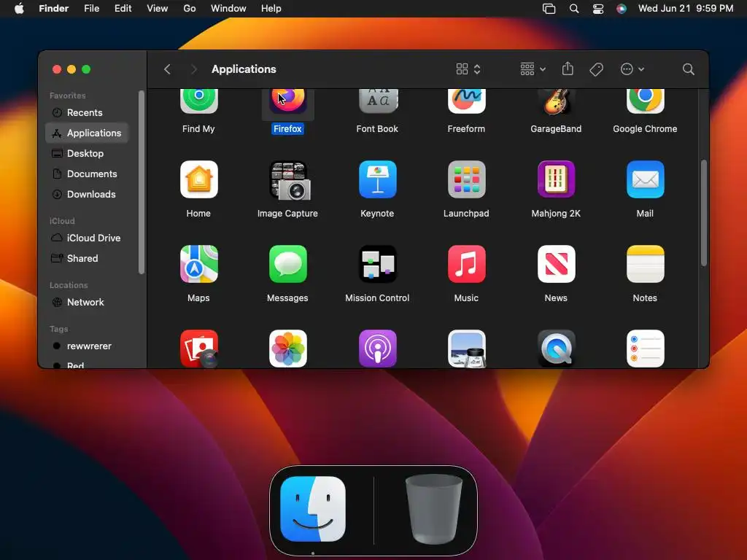Open the Home app icon
The height and width of the screenshot is (560, 747).
(x=198, y=179)
